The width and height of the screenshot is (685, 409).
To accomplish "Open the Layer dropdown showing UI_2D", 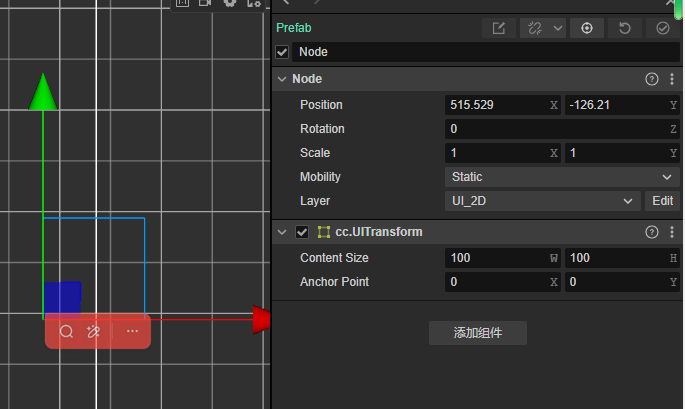I will (543, 201).
